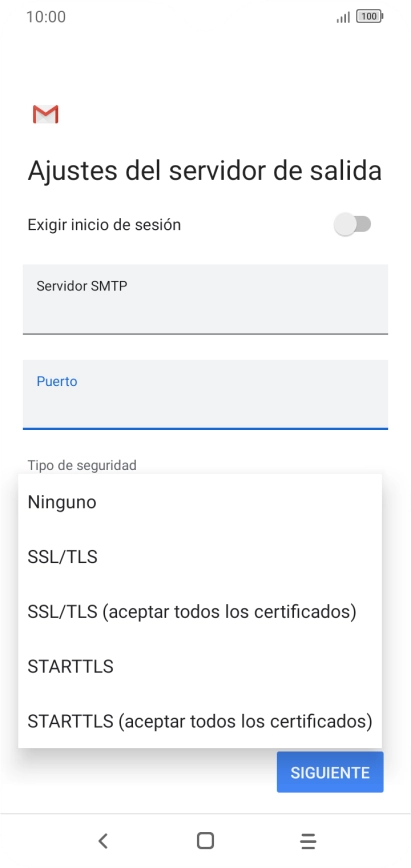Tap the Tipo de seguridad label
The width and height of the screenshot is (411, 868).
(x=82, y=465)
